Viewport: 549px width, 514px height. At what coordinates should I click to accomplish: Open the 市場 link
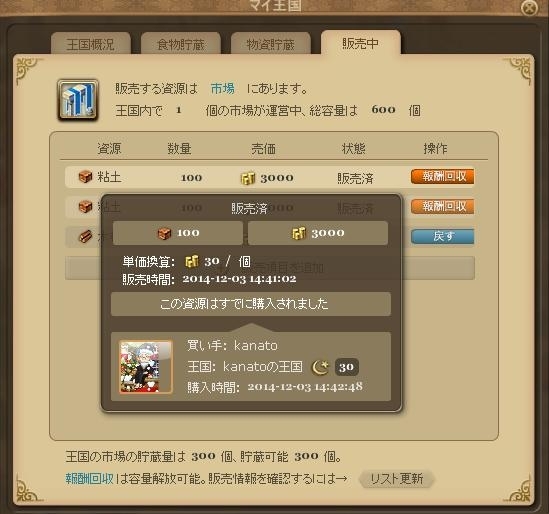pos(223,89)
